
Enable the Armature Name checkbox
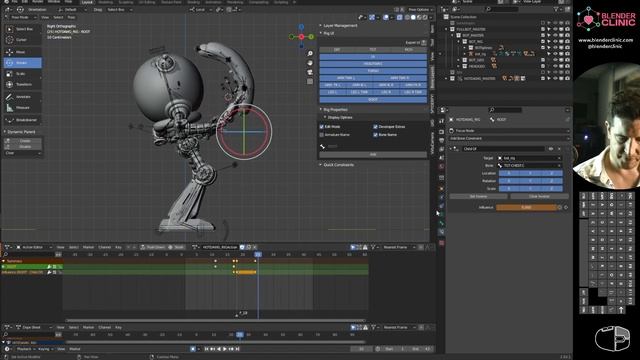pyautogui.click(x=322, y=135)
